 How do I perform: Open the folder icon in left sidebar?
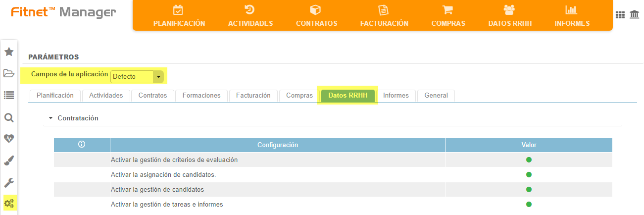(x=9, y=74)
